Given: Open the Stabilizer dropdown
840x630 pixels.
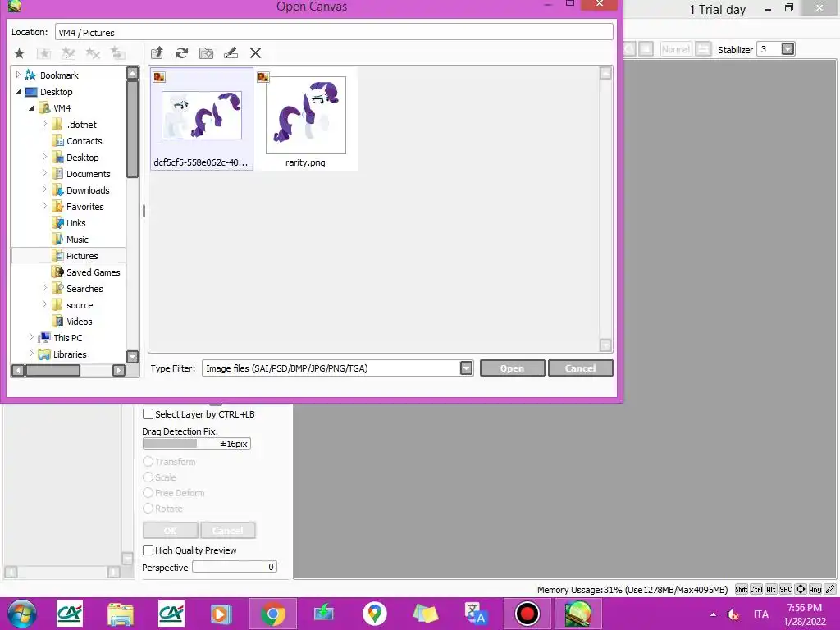Looking at the screenshot, I should coord(787,49).
